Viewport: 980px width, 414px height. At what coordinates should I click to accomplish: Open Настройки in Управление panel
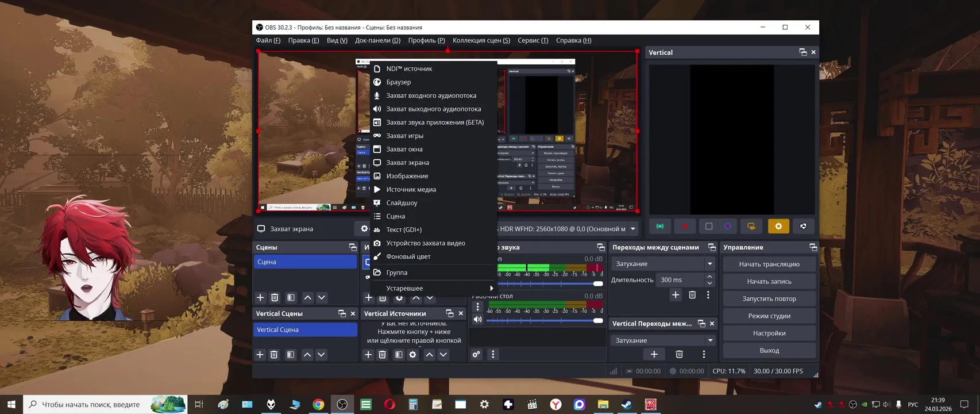(x=769, y=333)
